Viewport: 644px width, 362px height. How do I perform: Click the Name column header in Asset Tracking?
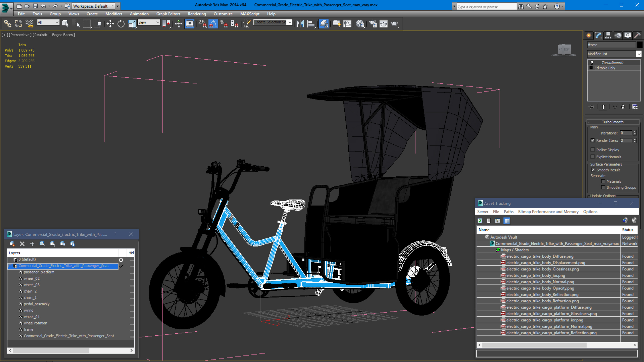[548, 230]
